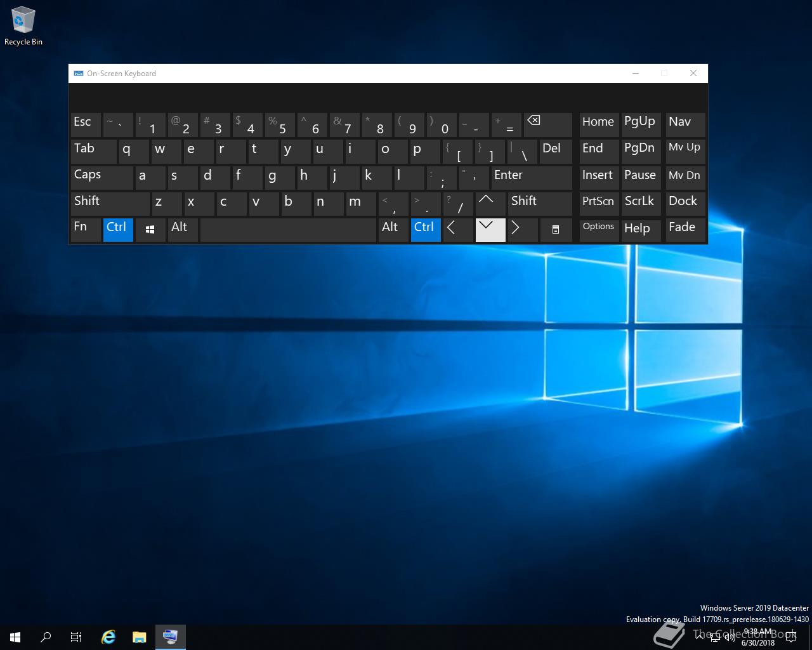Hit the number 0 key
The height and width of the screenshot is (650, 812).
442,125
